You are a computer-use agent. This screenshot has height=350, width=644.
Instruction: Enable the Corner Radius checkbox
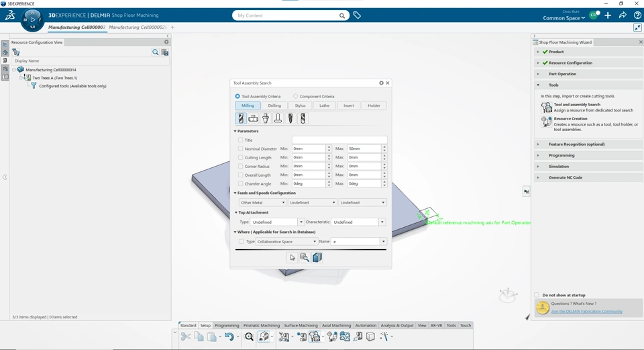241,166
